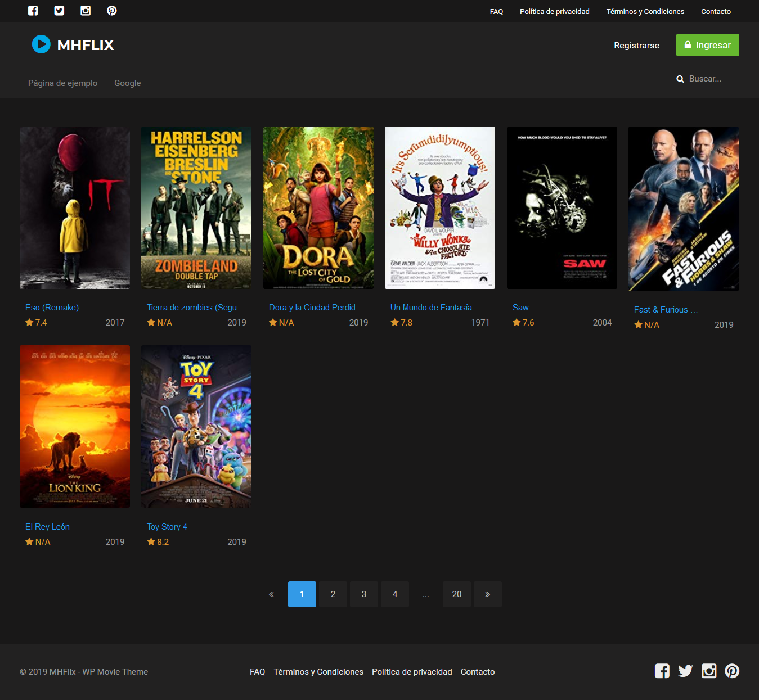Image resolution: width=759 pixels, height=700 pixels.
Task: Open the IT movie poster
Action: (x=75, y=207)
